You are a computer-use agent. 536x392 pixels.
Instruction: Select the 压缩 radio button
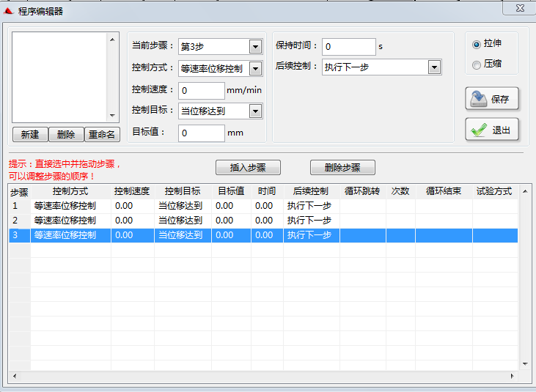[476, 65]
